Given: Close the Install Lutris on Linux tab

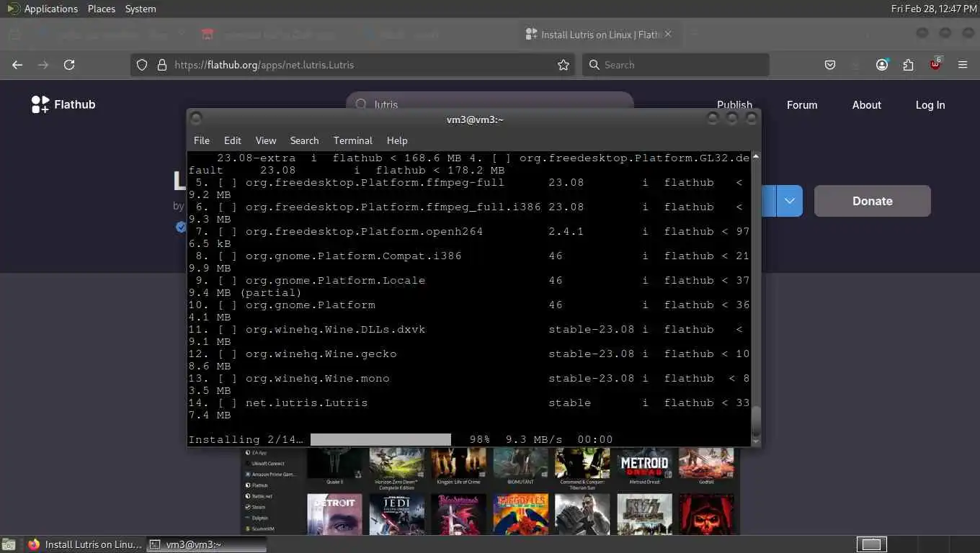Looking at the screenshot, I should (x=667, y=34).
